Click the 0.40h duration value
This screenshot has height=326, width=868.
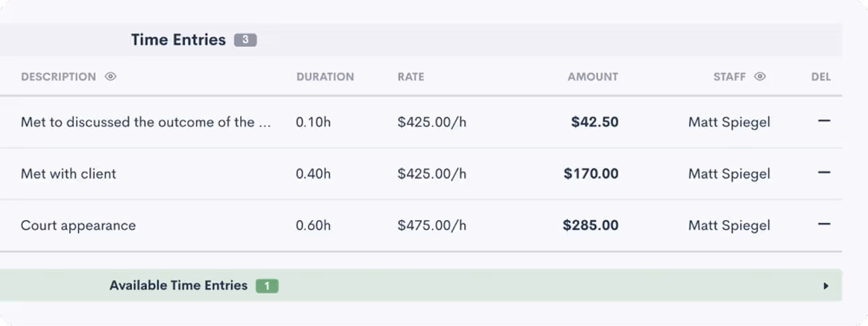point(313,174)
